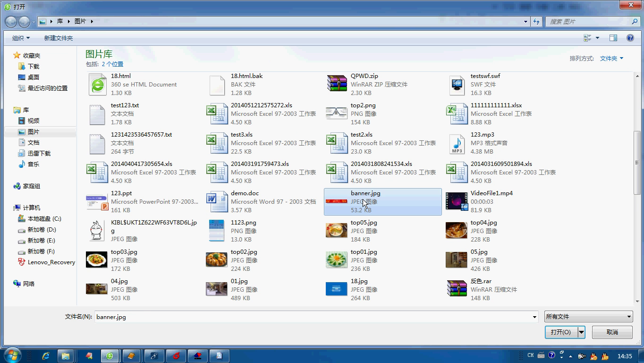
Task: Select the top03.jpg thumbnail
Action: (97, 260)
